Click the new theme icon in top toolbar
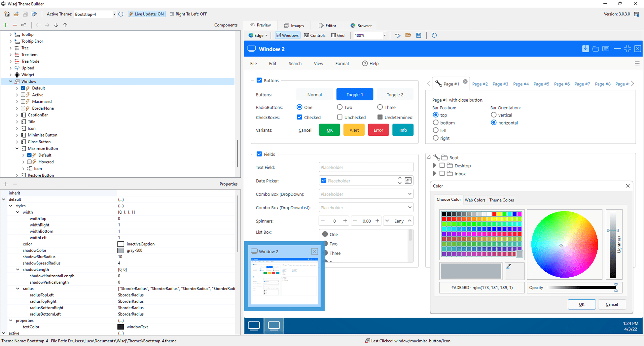The image size is (644, 346). [7, 14]
